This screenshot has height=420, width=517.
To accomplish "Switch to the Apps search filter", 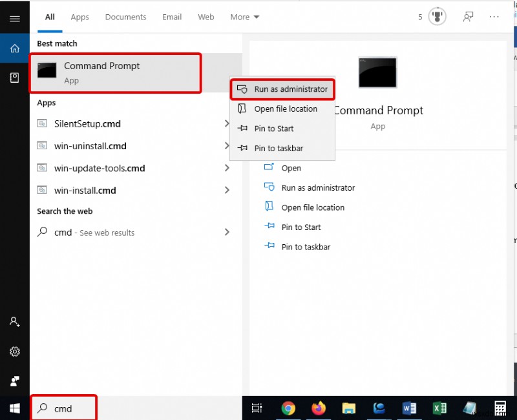I will [x=79, y=17].
